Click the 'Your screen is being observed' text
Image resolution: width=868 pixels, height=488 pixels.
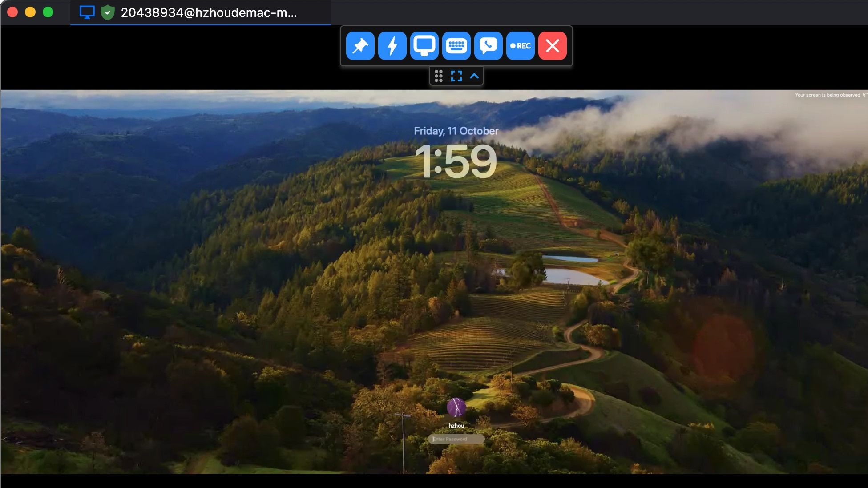point(828,95)
